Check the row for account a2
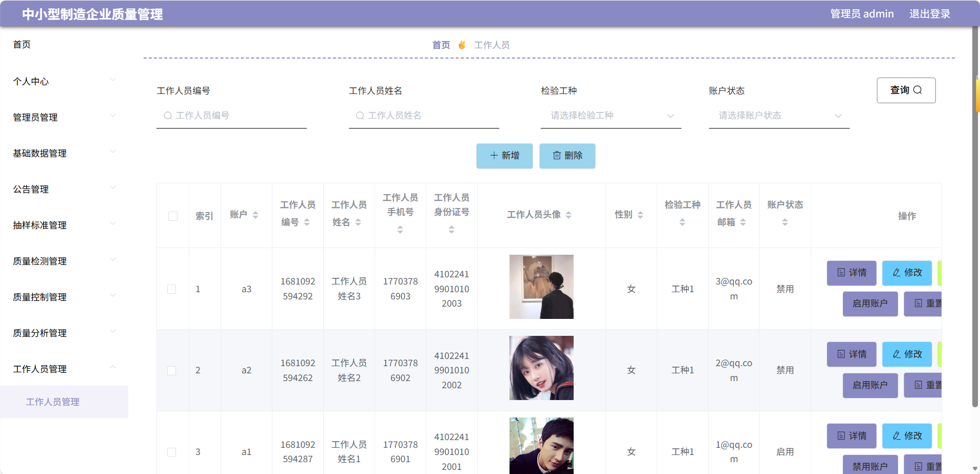The height and width of the screenshot is (474, 980). (x=172, y=371)
